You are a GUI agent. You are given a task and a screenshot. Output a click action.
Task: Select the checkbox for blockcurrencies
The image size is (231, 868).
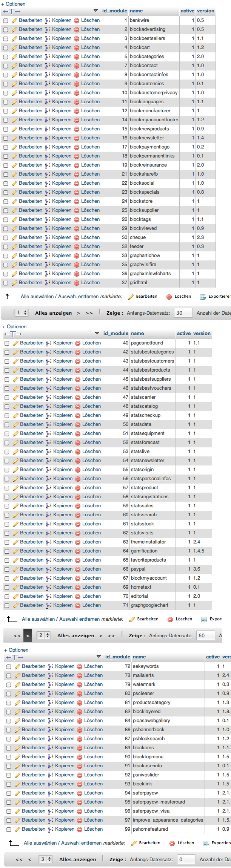6,84
